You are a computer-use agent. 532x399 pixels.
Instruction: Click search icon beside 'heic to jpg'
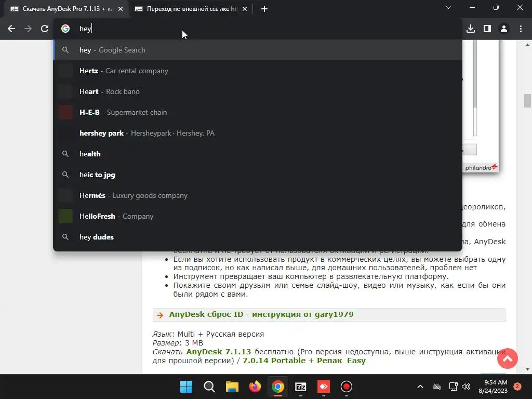tap(65, 175)
